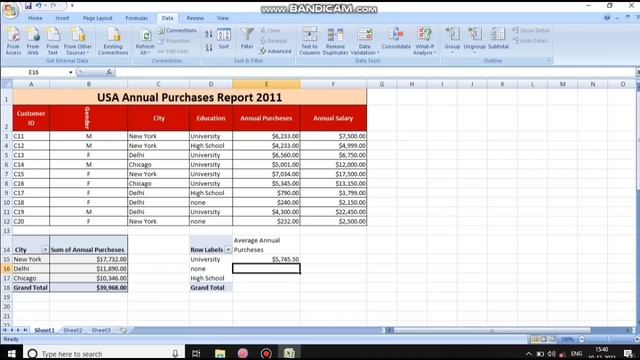Viewport: 640px width, 360px height.
Task: Click Hide Detail in Outline group
Action: [x=530, y=41]
